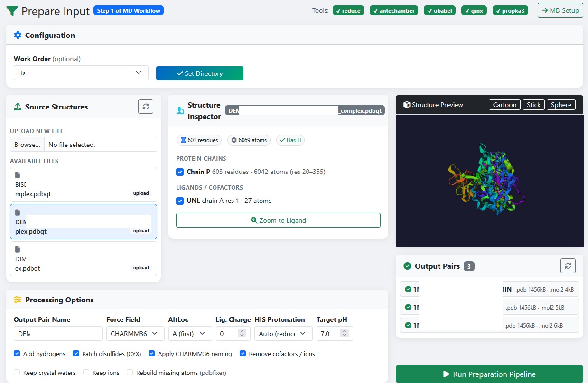Click the hourglass icon in 603 residues badge
588x383 pixels.
pos(183,140)
